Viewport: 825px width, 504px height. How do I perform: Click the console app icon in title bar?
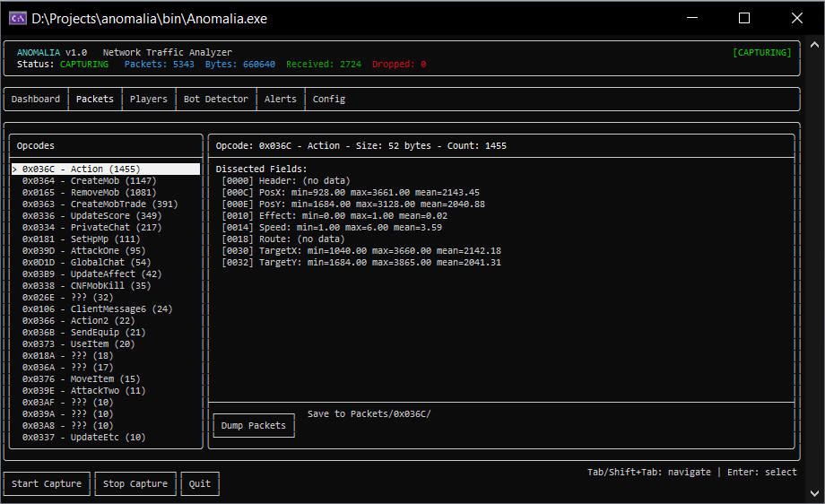(x=17, y=18)
